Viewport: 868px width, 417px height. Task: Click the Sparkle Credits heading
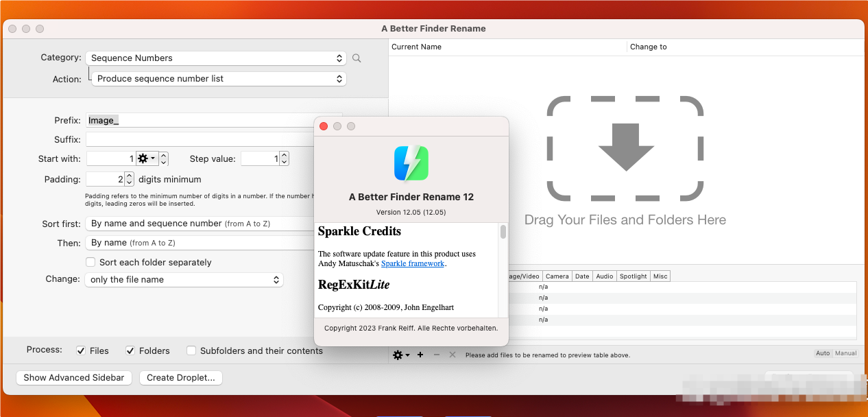[x=359, y=231]
